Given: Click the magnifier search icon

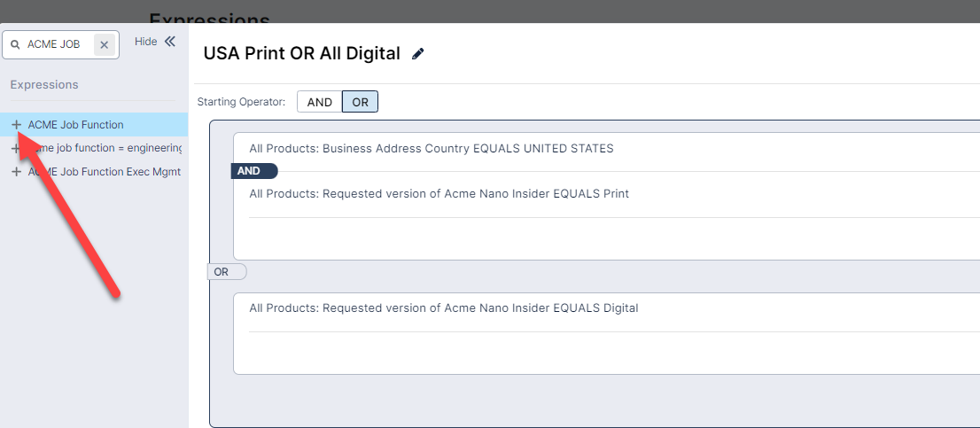Looking at the screenshot, I should pyautogui.click(x=15, y=44).
